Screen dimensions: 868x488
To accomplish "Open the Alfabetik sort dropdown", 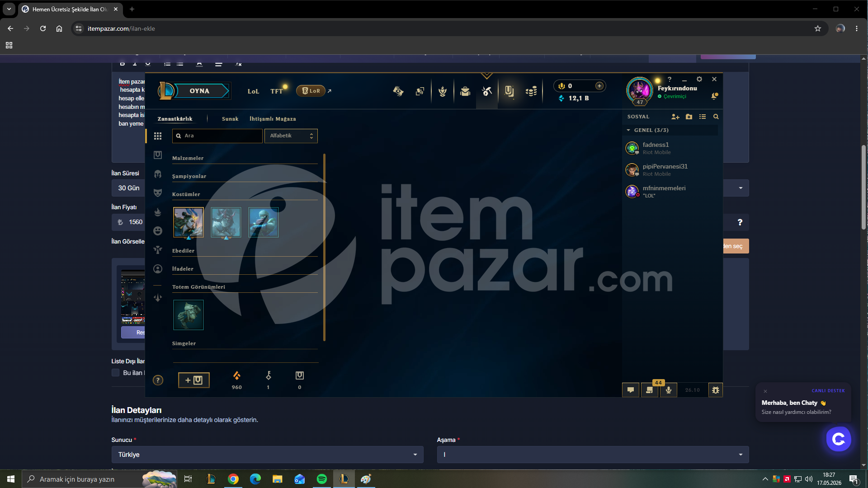I will click(291, 136).
